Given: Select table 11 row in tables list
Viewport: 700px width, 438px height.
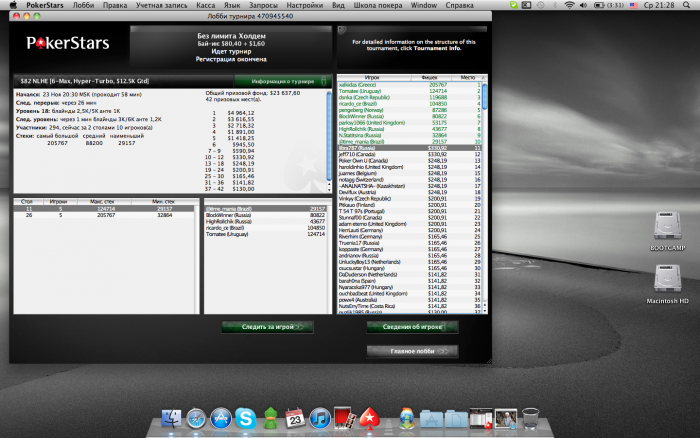Looking at the screenshot, I should tap(104, 209).
